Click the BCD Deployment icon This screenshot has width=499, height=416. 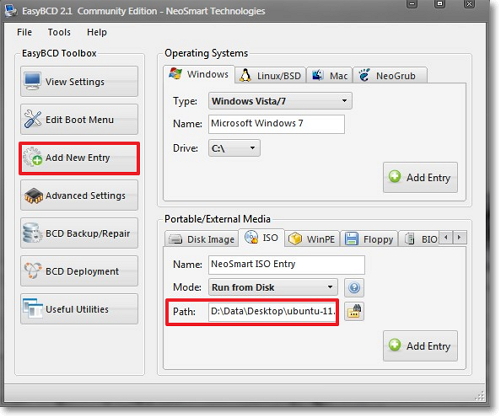coord(33,270)
